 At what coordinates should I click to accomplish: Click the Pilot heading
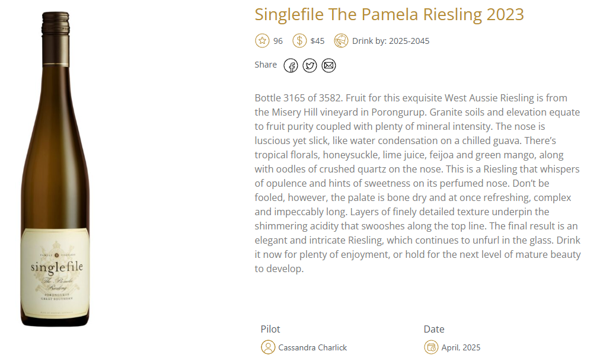point(270,329)
